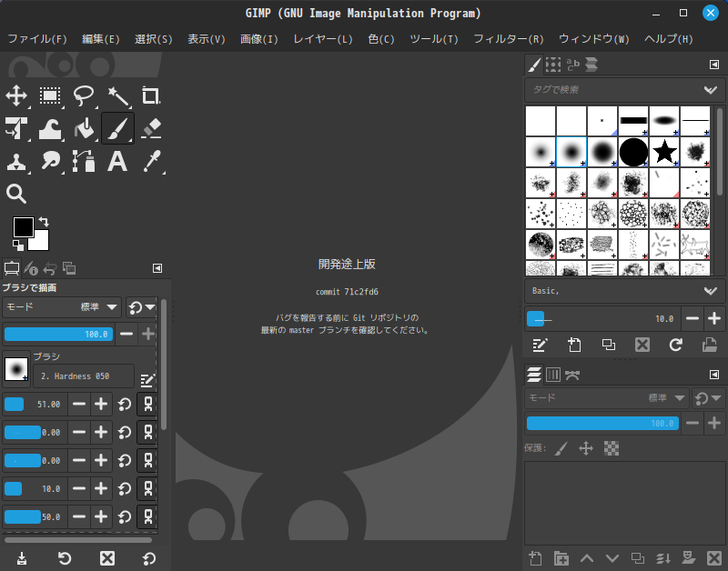Open the tool options mode group switcher

point(142,307)
